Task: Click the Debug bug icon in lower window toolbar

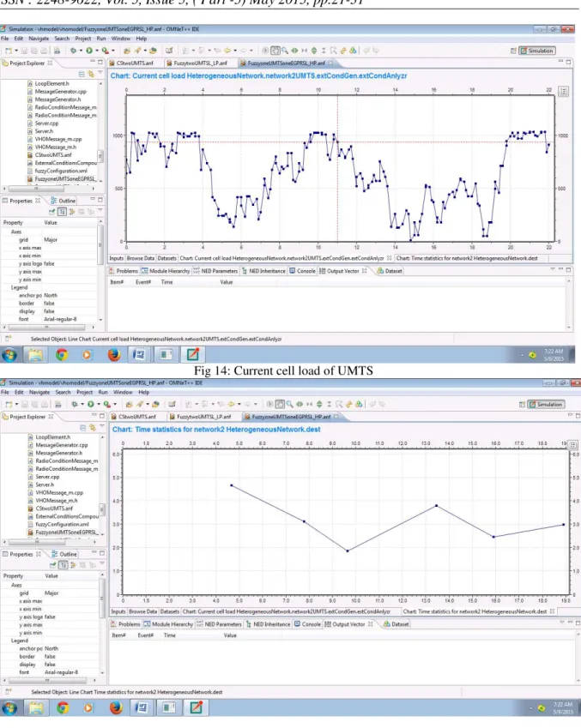Action: click(x=75, y=405)
